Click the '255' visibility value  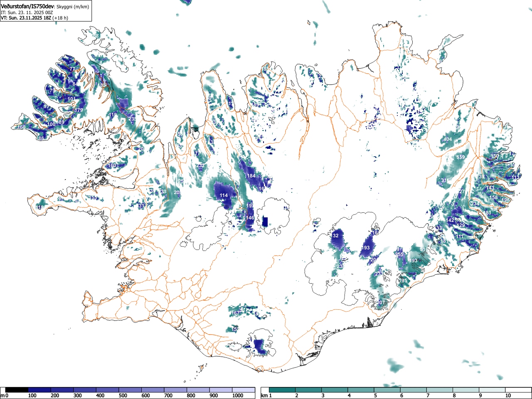click(x=399, y=254)
